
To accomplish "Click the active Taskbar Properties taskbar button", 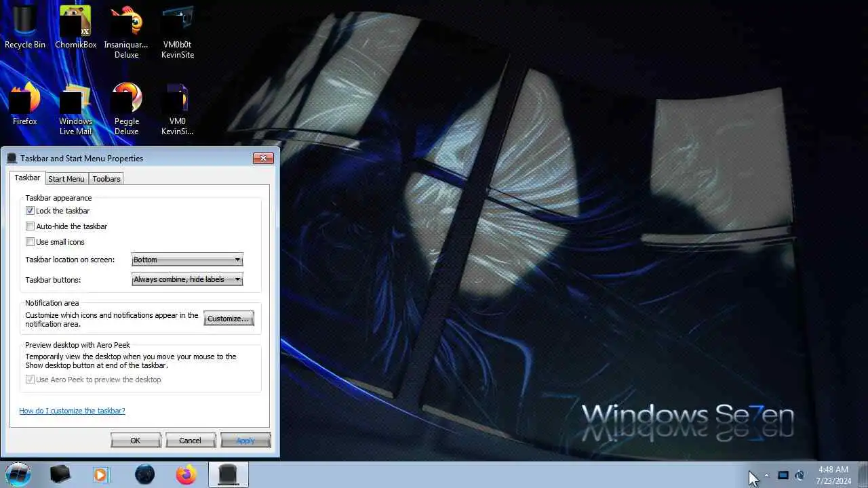I will click(x=228, y=474).
